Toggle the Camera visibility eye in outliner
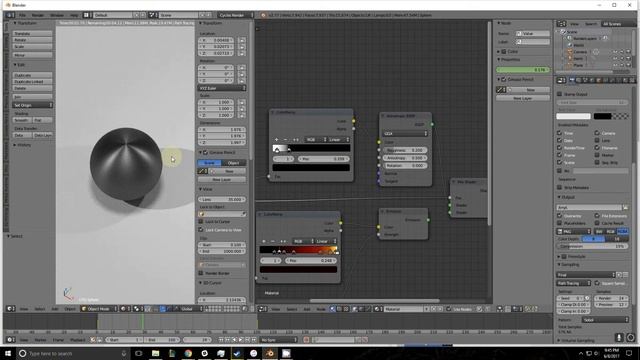 point(615,52)
